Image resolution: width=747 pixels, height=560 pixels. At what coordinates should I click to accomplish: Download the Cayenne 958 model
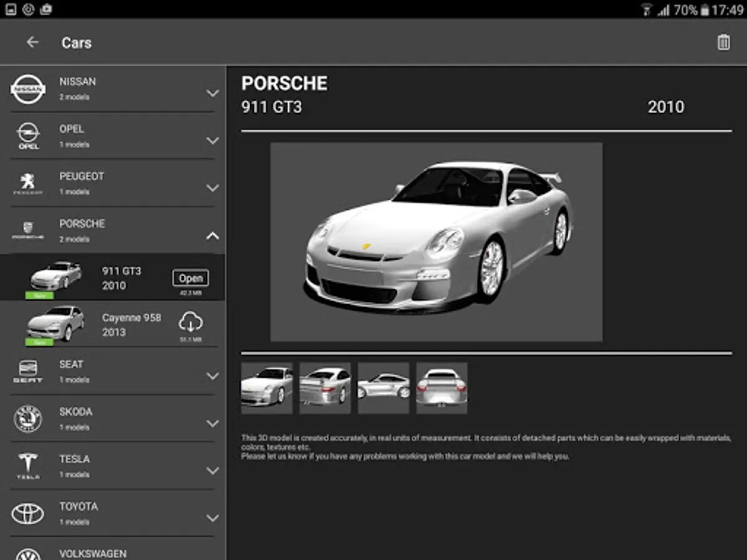(x=190, y=322)
